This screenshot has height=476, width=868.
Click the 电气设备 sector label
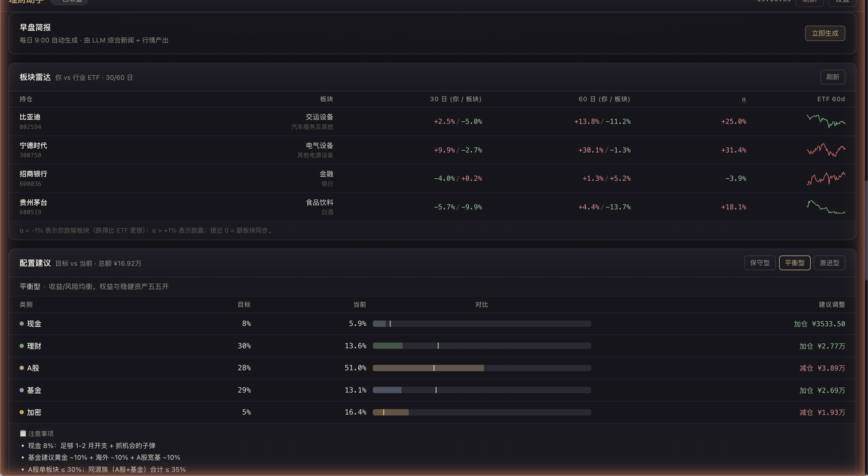point(319,146)
